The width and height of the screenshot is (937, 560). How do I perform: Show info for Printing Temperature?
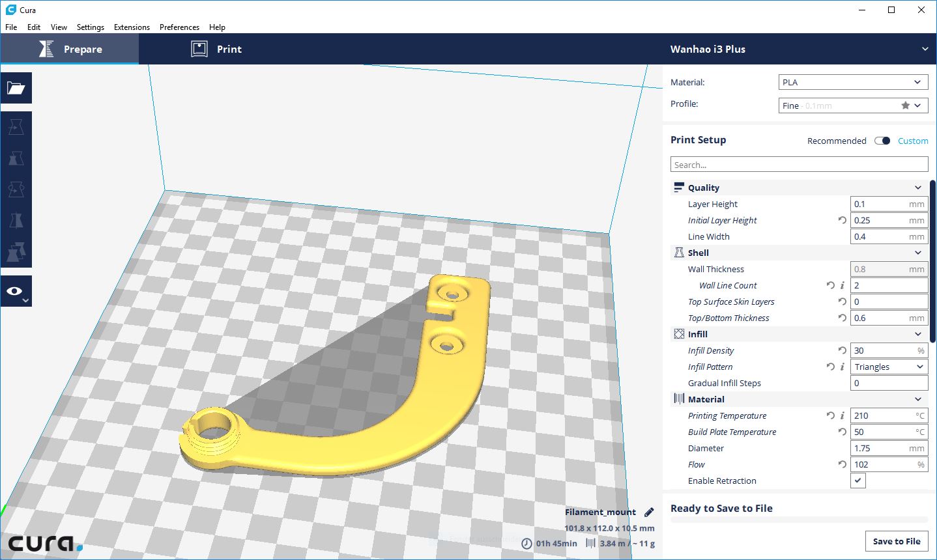click(843, 415)
